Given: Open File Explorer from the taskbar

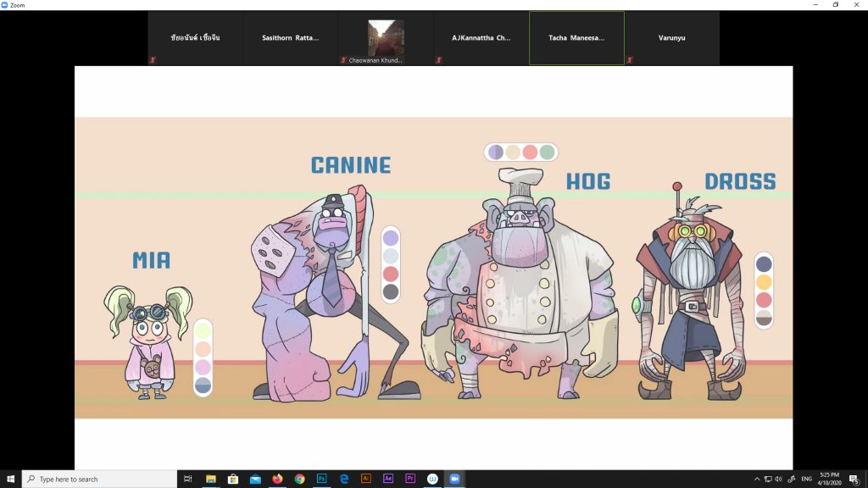Looking at the screenshot, I should pos(211,479).
